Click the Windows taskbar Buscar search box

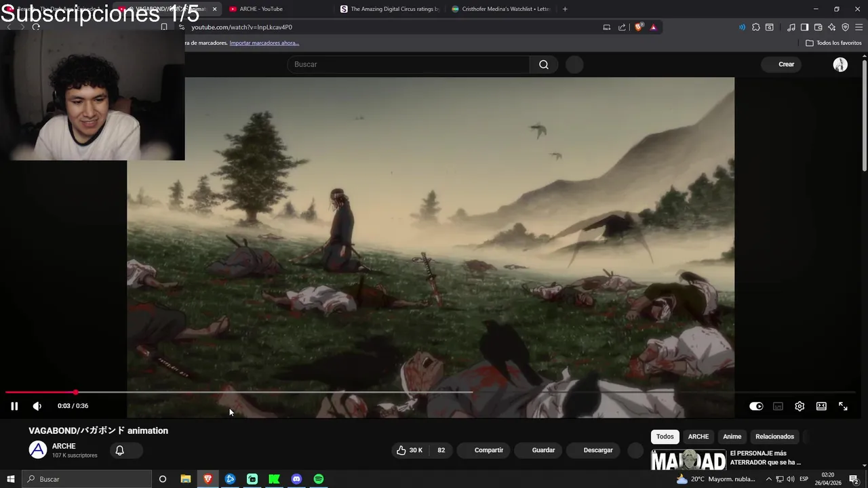[x=87, y=479]
